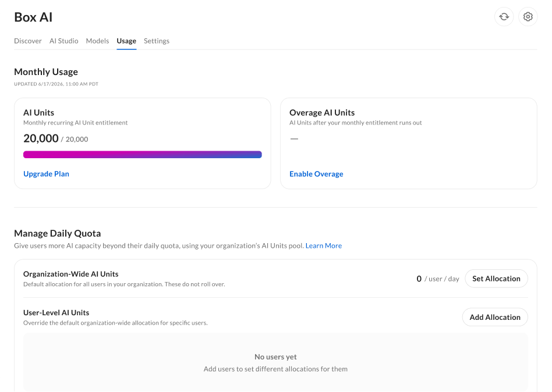Click the refresh usage icon
Screen dimensions: 552x392
point(504,16)
